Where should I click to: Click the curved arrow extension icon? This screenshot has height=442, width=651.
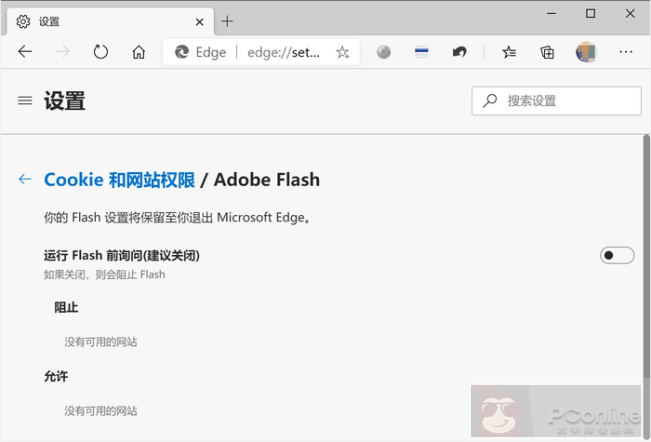pos(459,52)
